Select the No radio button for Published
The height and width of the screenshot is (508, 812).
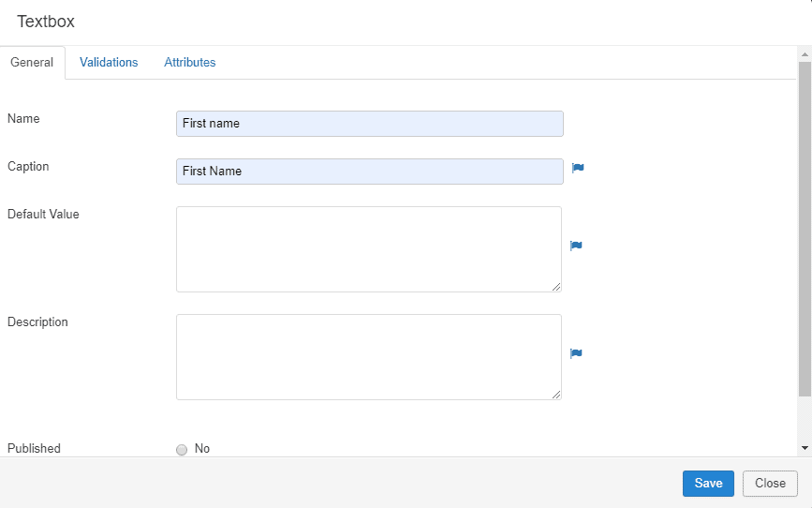(182, 450)
